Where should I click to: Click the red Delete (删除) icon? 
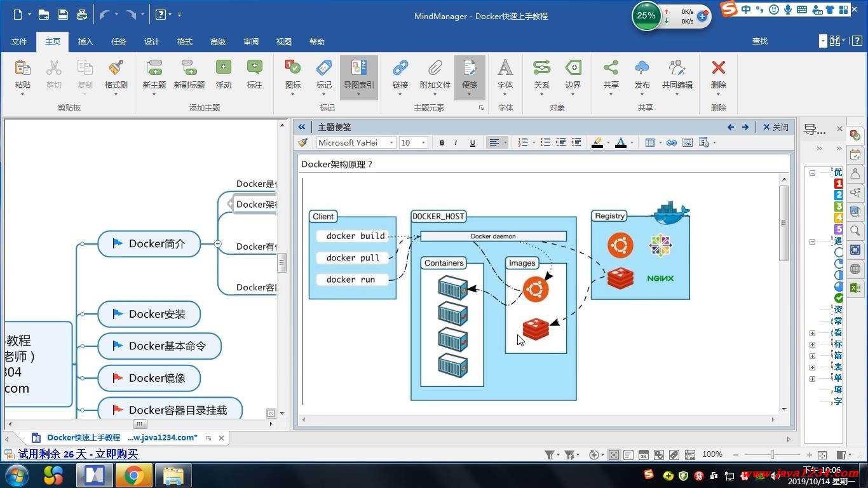pos(718,68)
